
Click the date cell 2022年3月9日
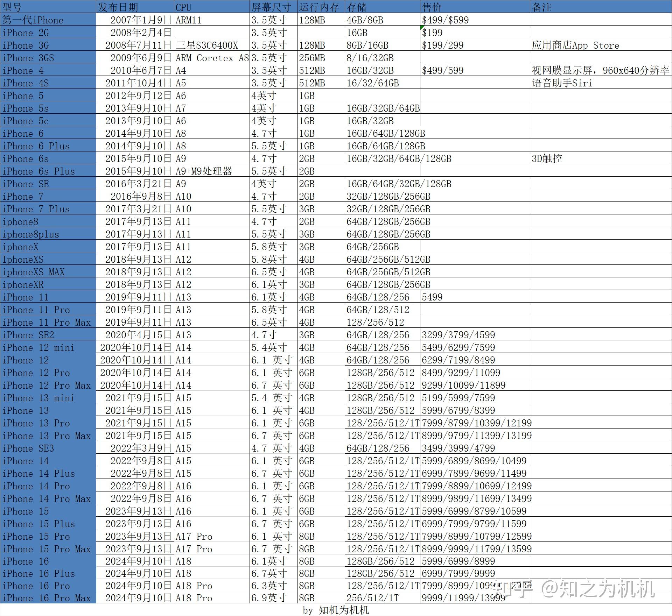[x=135, y=448]
